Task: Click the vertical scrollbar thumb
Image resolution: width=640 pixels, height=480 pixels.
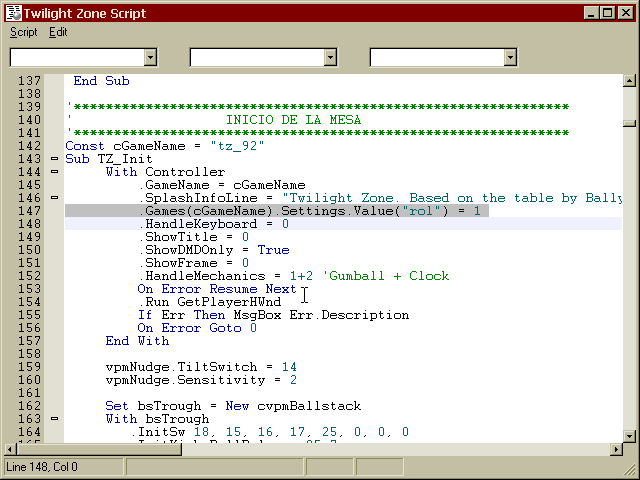Action: pyautogui.click(x=629, y=123)
